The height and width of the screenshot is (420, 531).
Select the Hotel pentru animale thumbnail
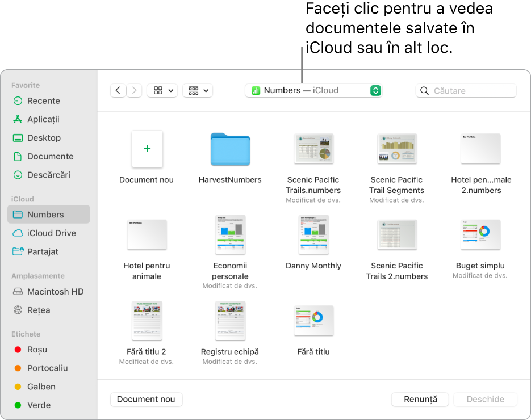point(147,234)
